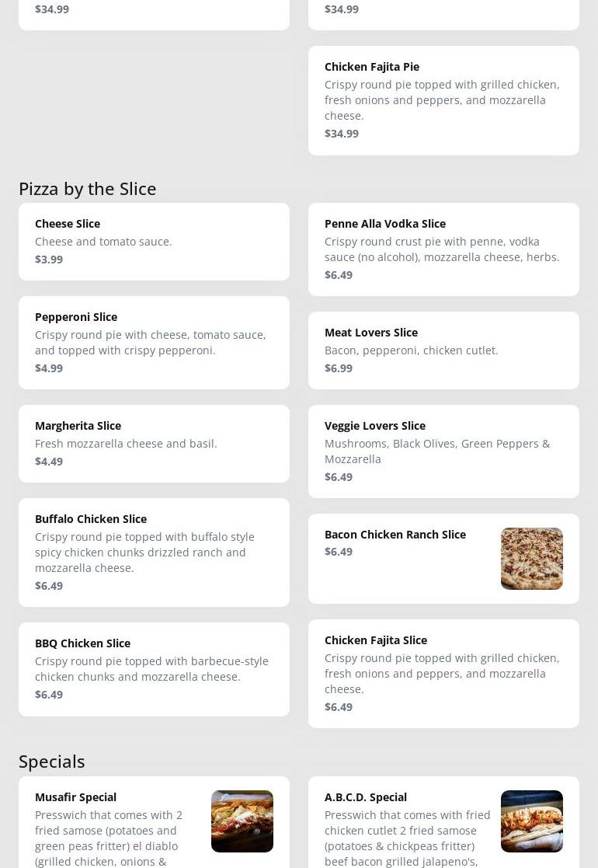Click the $3.99 Cheese Slice price
The image size is (598, 868).
point(49,259)
